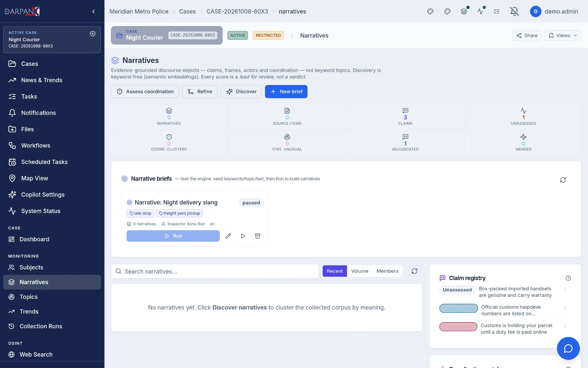
Task: Select the Volume sort tab
Action: pyautogui.click(x=359, y=271)
